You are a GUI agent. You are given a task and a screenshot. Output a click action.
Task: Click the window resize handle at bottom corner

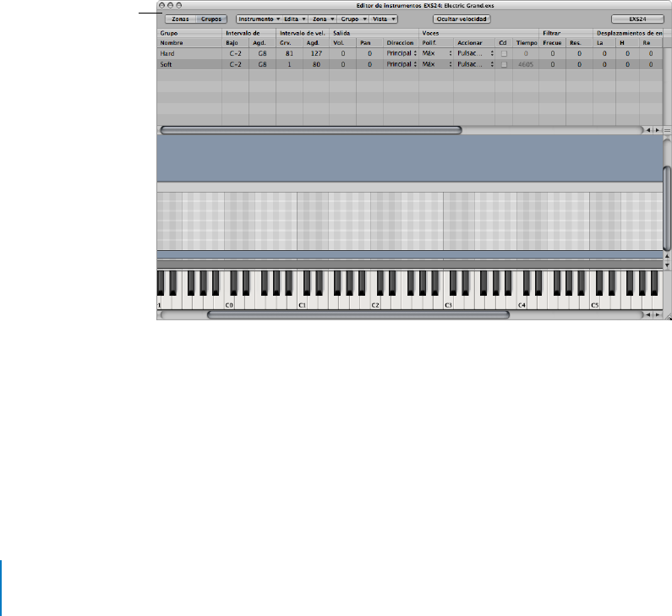pos(668,316)
